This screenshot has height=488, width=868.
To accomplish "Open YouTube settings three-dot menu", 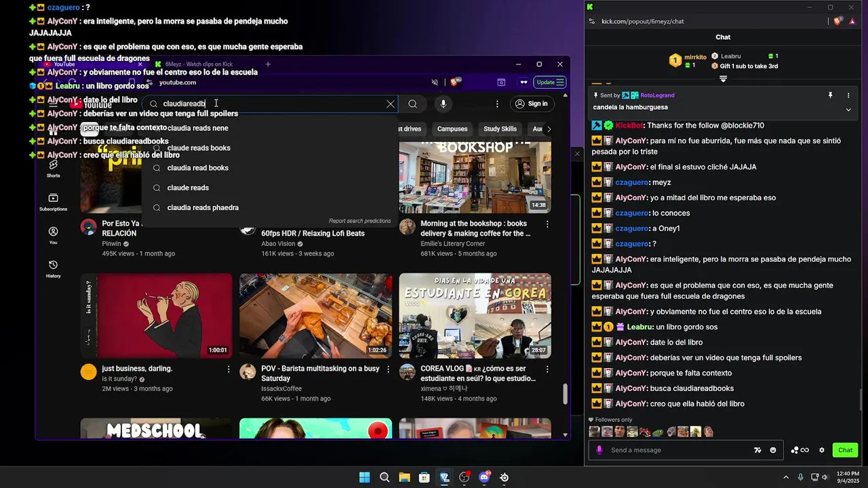I will [x=497, y=104].
